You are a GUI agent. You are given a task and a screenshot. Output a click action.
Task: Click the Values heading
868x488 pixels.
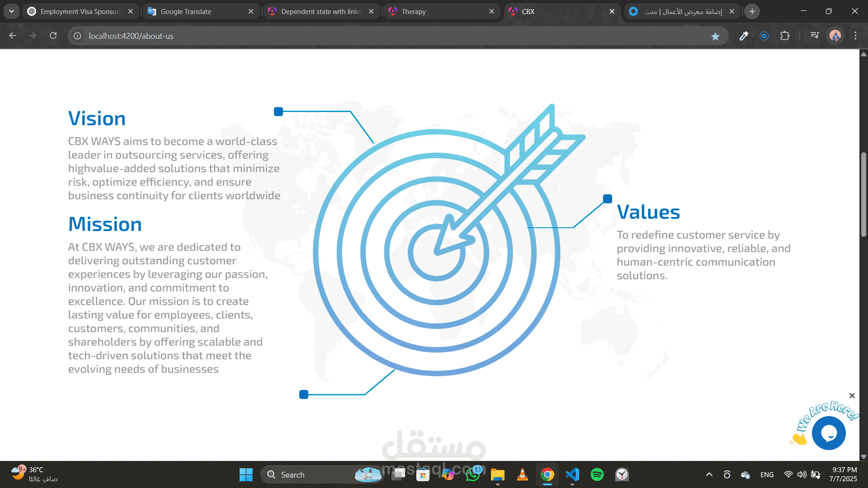(x=648, y=212)
